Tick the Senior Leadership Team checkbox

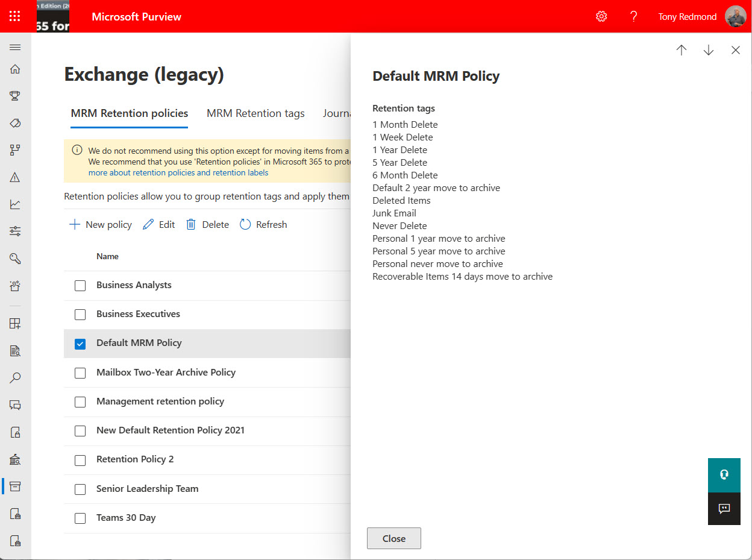[80, 489]
